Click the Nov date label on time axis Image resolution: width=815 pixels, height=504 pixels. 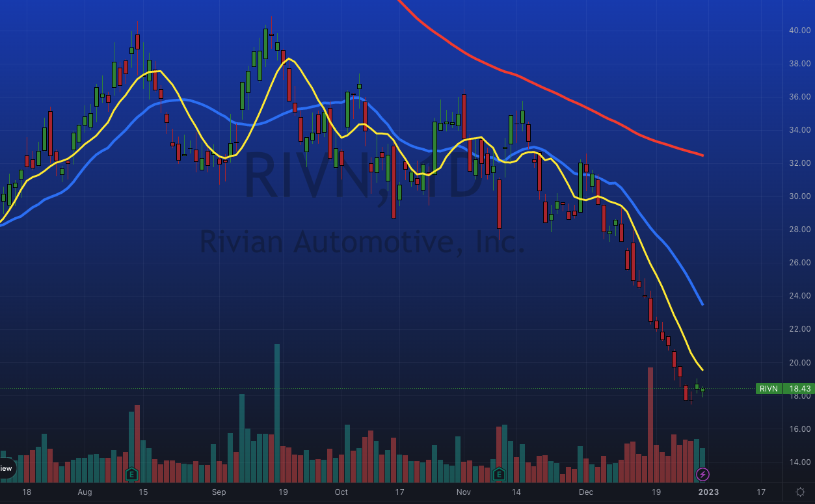(463, 492)
